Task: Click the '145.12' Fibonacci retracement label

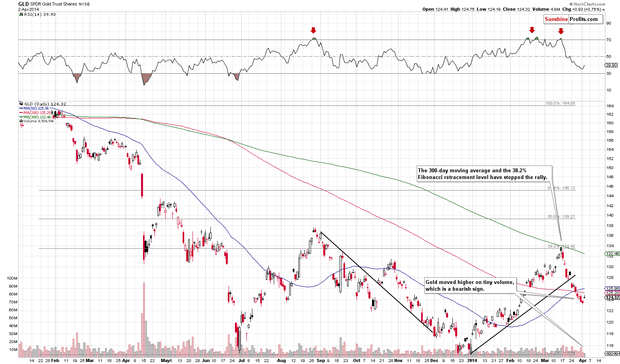Action: [568, 188]
